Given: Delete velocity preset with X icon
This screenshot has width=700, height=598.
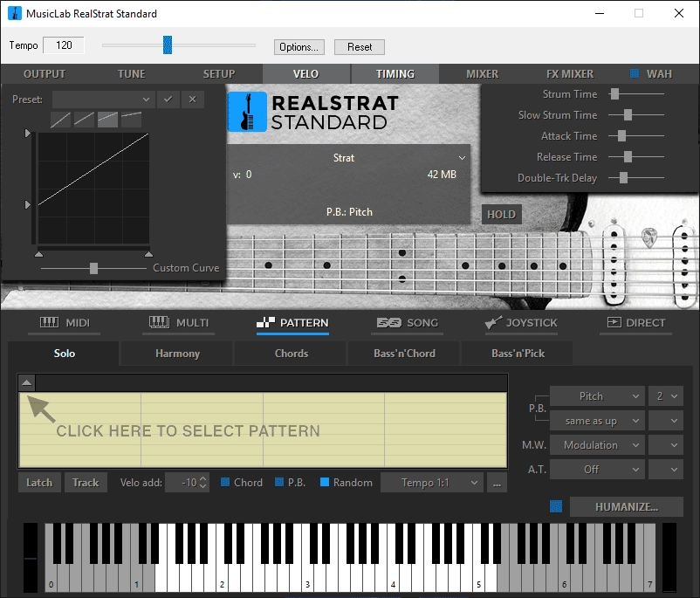Looking at the screenshot, I should 192,100.
